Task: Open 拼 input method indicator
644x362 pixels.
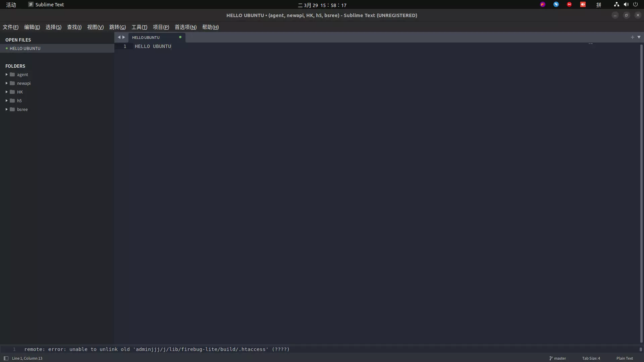Action: click(x=599, y=5)
